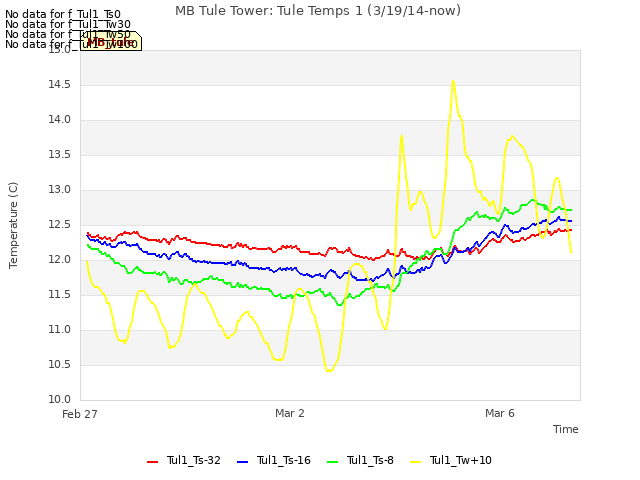Click the Temperature (C) axis label

[x=13, y=225]
